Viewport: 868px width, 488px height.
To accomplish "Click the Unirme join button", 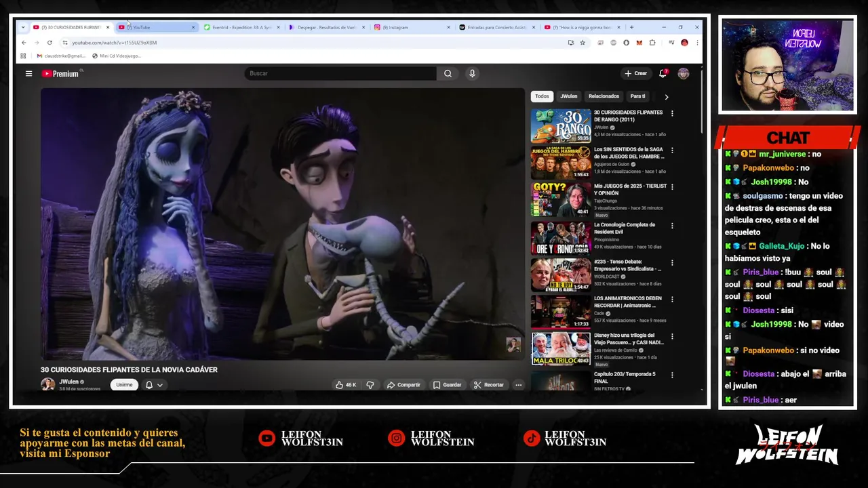I will coord(124,385).
